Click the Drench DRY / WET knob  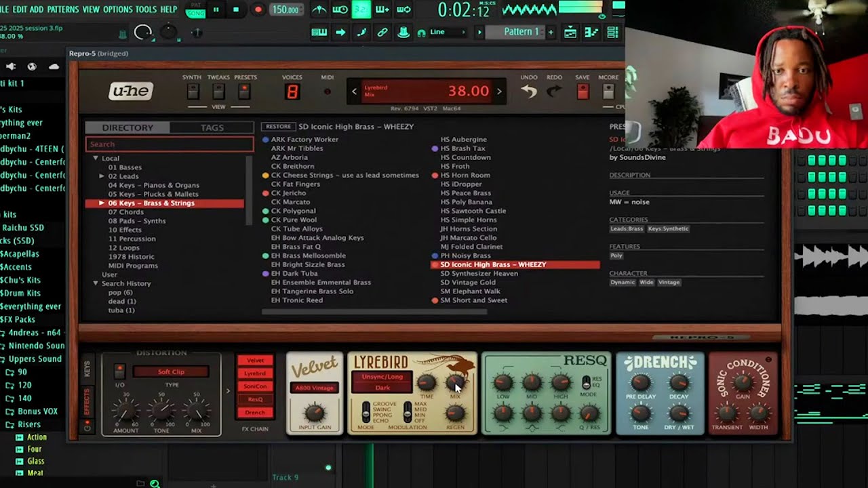679,413
